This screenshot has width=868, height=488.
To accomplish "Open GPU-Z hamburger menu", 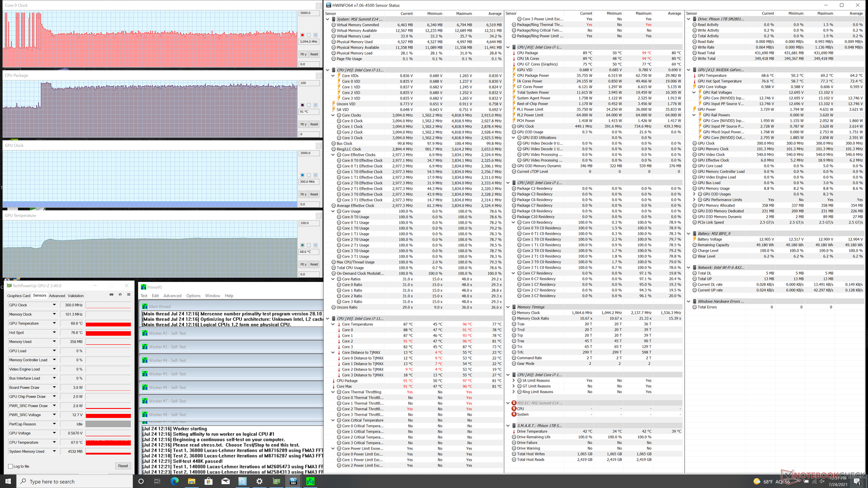I will pyautogui.click(x=128, y=295).
